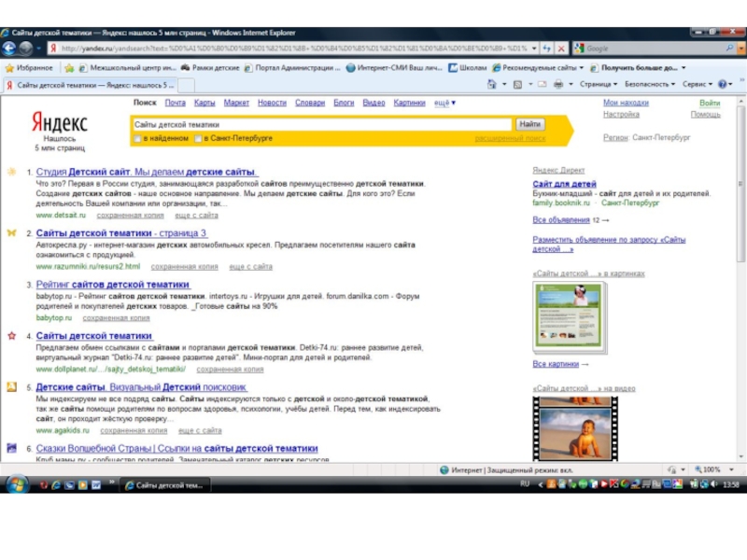Open the Страница menu dropdown
This screenshot has width=747, height=560.
point(599,84)
